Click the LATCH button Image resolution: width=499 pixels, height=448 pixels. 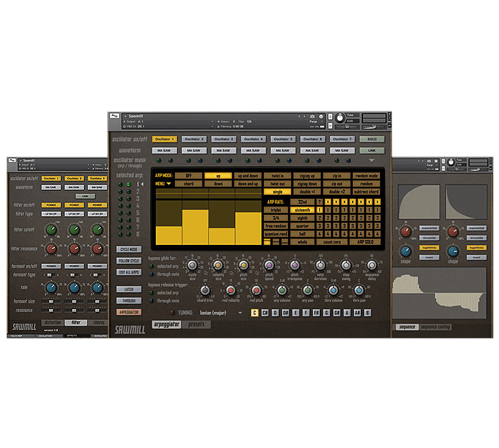pos(129,289)
